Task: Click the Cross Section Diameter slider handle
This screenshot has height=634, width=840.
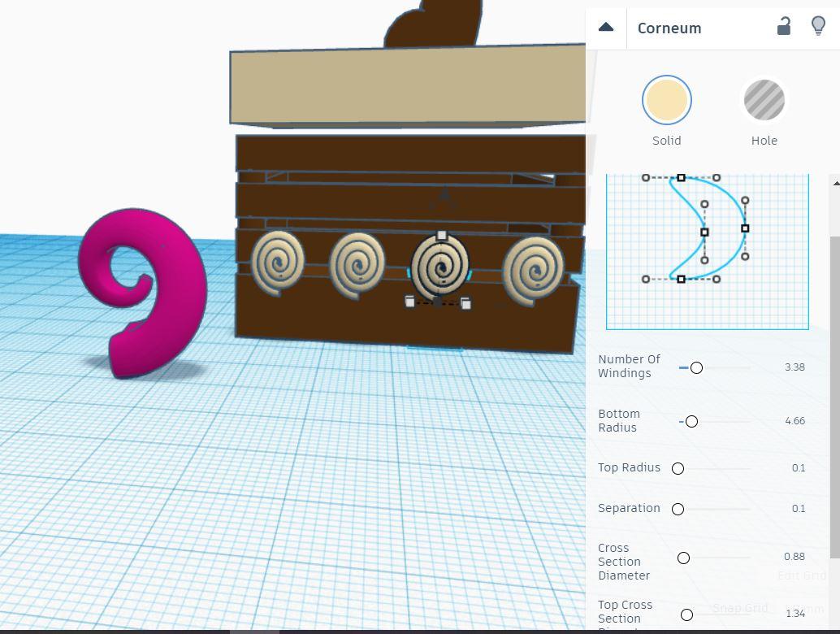Action: [683, 558]
